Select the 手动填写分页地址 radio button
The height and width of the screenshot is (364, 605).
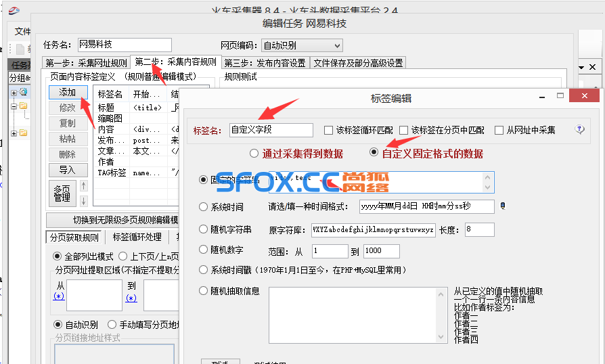112,324
